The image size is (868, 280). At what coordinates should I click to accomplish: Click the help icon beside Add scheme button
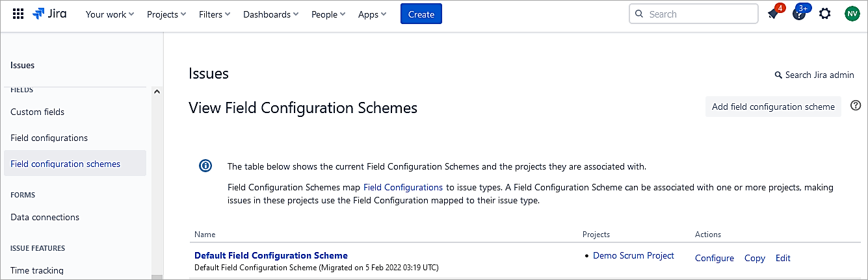856,106
